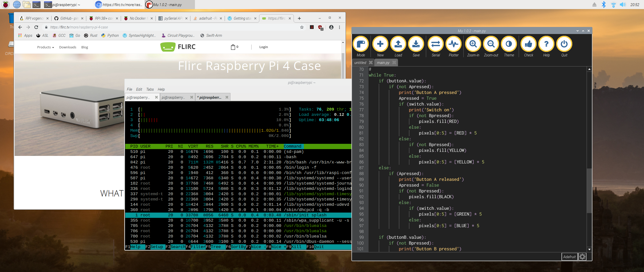644x272 pixels.
Task: Bookmark this page with the star icon
Action: 302,27
